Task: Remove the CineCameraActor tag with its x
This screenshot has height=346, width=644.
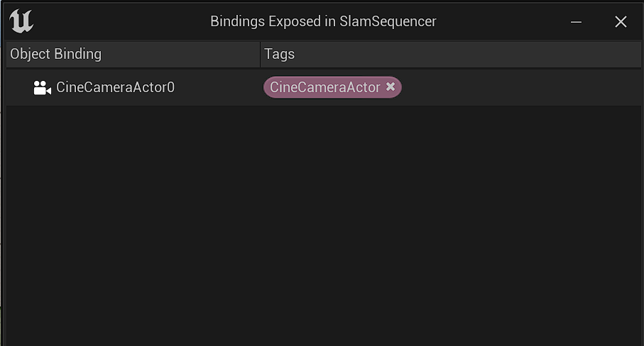Action: click(391, 86)
